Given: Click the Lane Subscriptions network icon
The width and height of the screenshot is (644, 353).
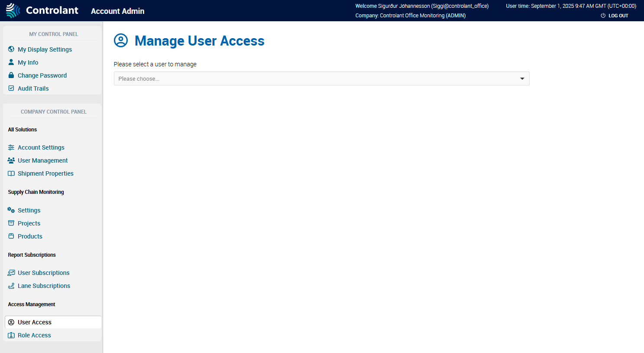Looking at the screenshot, I should (11, 285).
